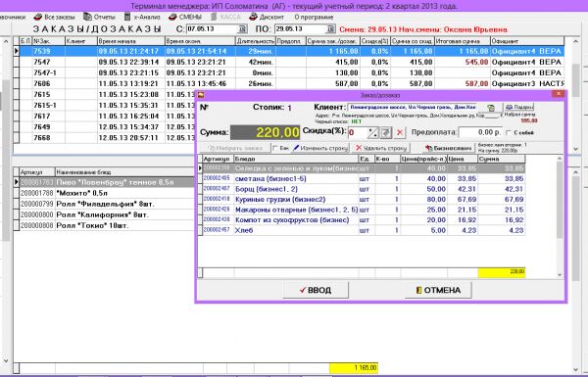This screenshot has width=588, height=377.
Task: Click dialog list scrollbar down arrow
Action: [x=560, y=275]
